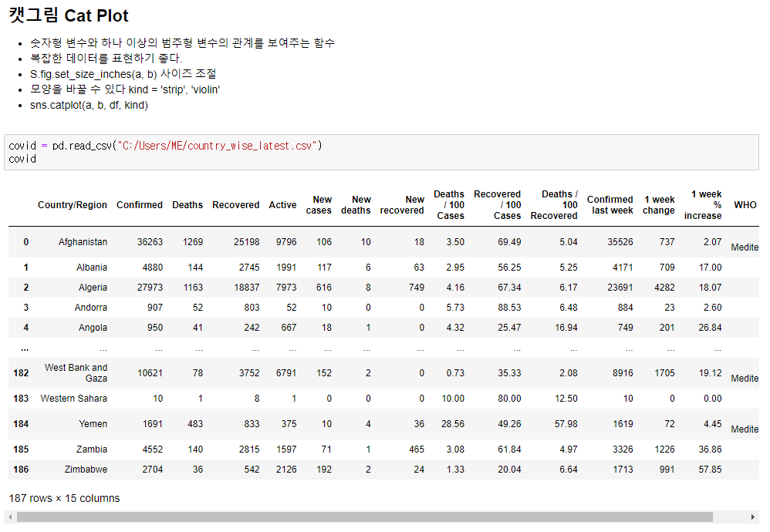Click inside the pd.read_csv code cell
This screenshot has height=532, width=770.
[x=381, y=152]
